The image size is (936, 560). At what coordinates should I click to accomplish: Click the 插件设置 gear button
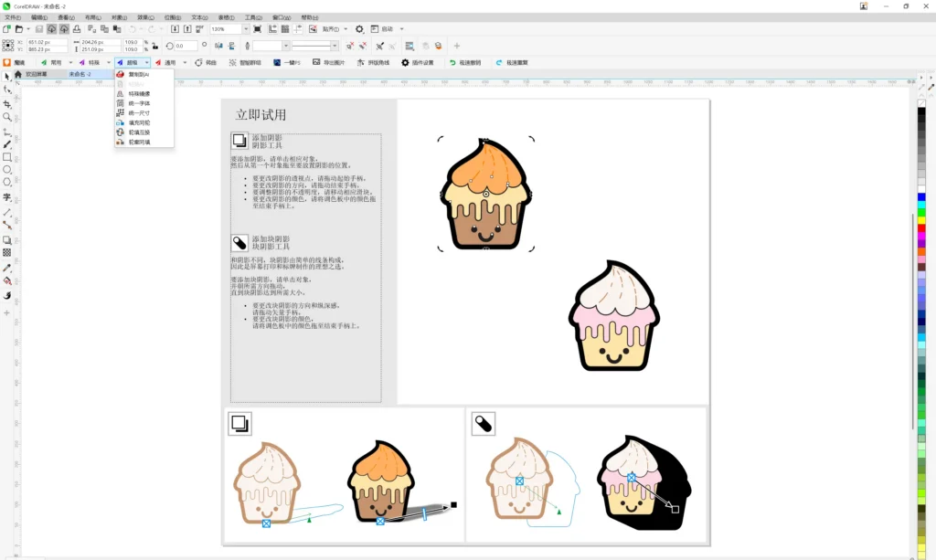[x=417, y=62]
